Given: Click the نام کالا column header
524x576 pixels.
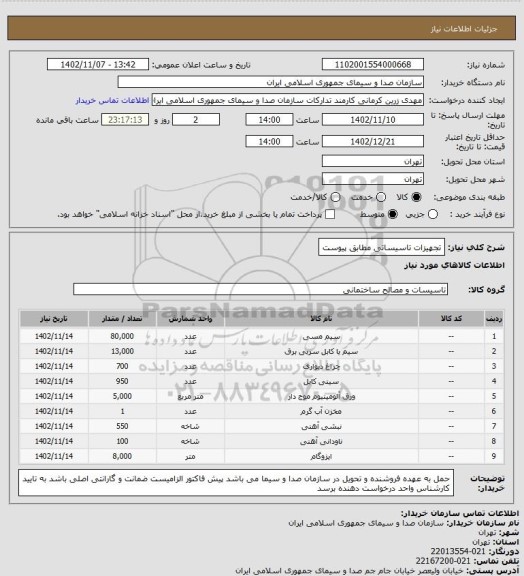Looking at the screenshot, I should (x=321, y=318).
